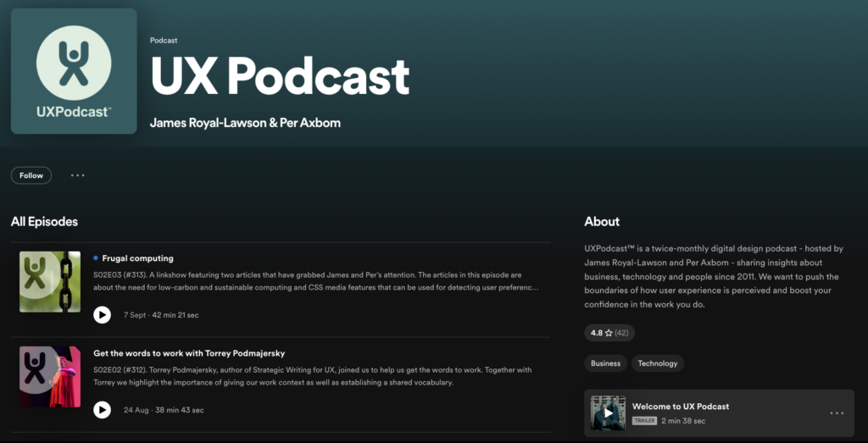Open the podcast more options menu
The image size is (868, 443).
[x=77, y=175]
